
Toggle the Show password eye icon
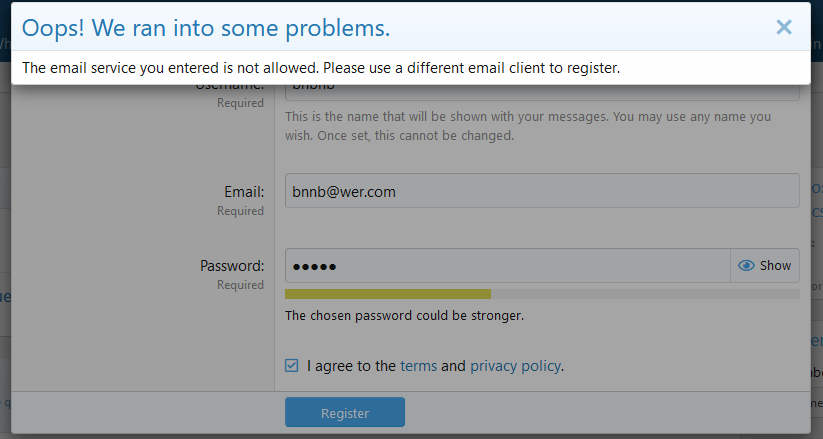click(x=765, y=266)
